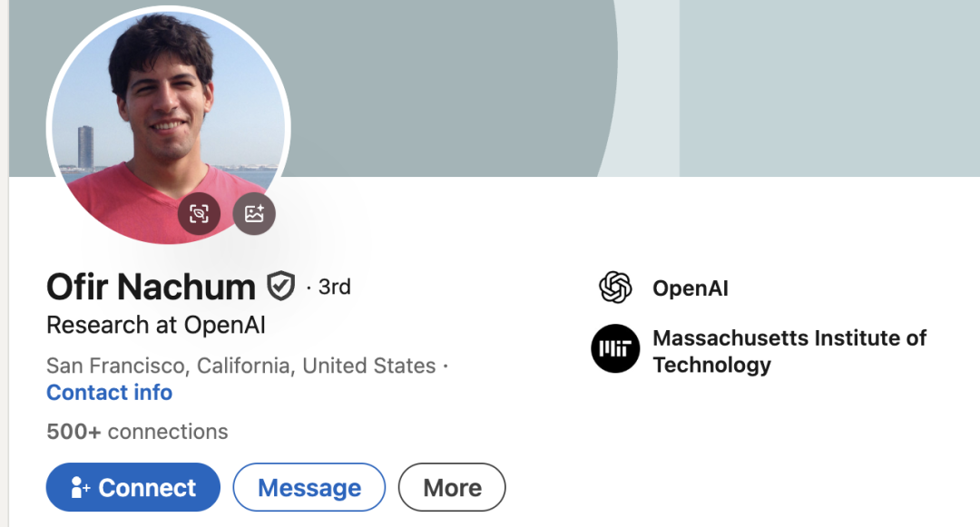Click the Research at OpenAI headline
This screenshot has height=527, width=980.
(156, 325)
